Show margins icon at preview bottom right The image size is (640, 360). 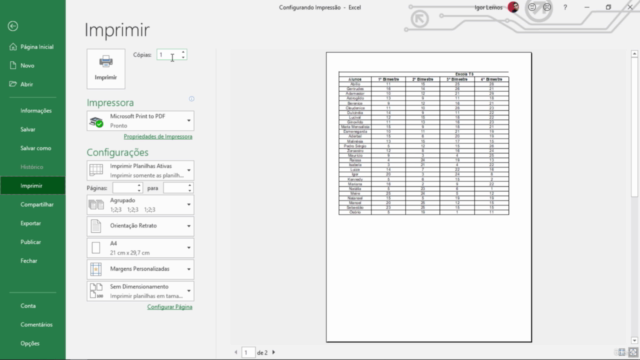click(x=622, y=352)
